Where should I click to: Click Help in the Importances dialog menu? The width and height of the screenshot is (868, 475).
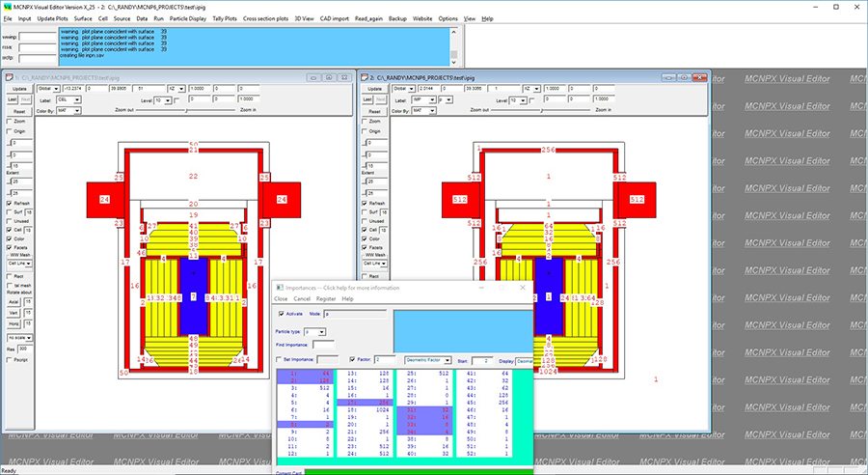347,298
